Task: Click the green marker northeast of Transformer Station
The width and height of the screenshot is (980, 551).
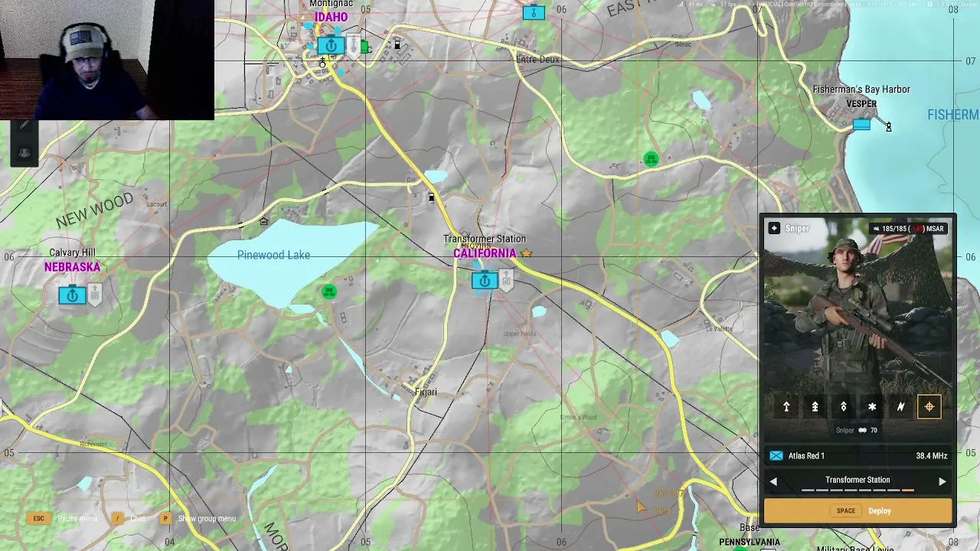Action: 651,159
